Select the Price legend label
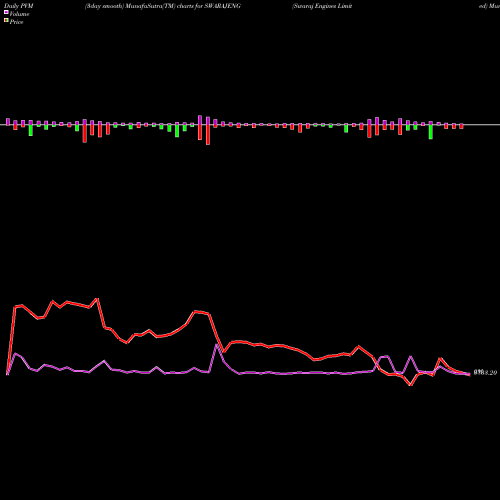The image size is (500, 500). [16, 22]
